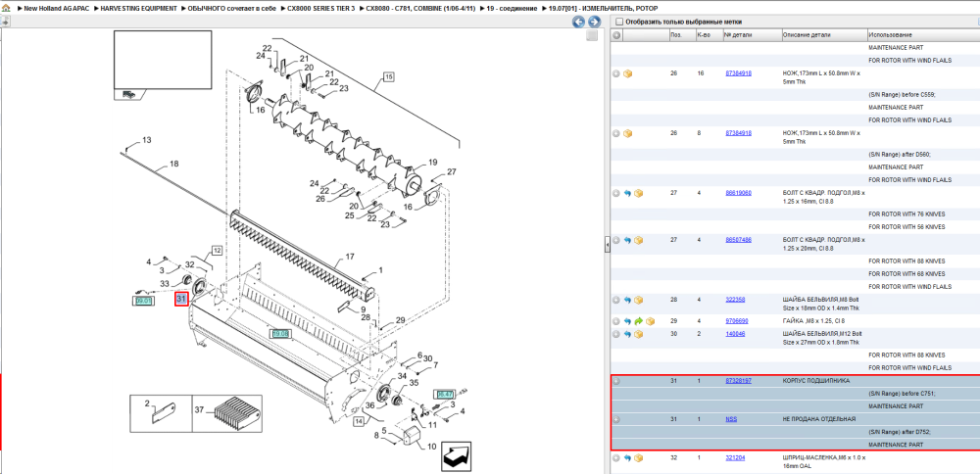The height and width of the screenshot is (474, 980).
Task: Open part number link 86619060
Action: [x=738, y=193]
